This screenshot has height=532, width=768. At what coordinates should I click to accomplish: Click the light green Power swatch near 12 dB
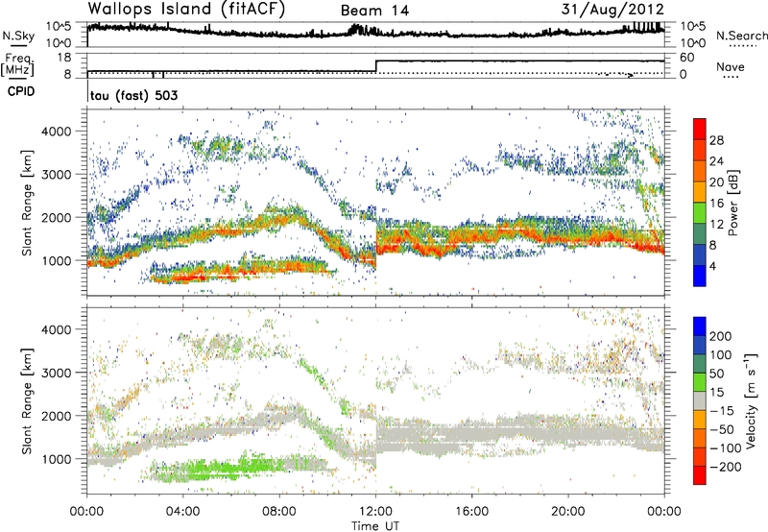tap(700, 212)
